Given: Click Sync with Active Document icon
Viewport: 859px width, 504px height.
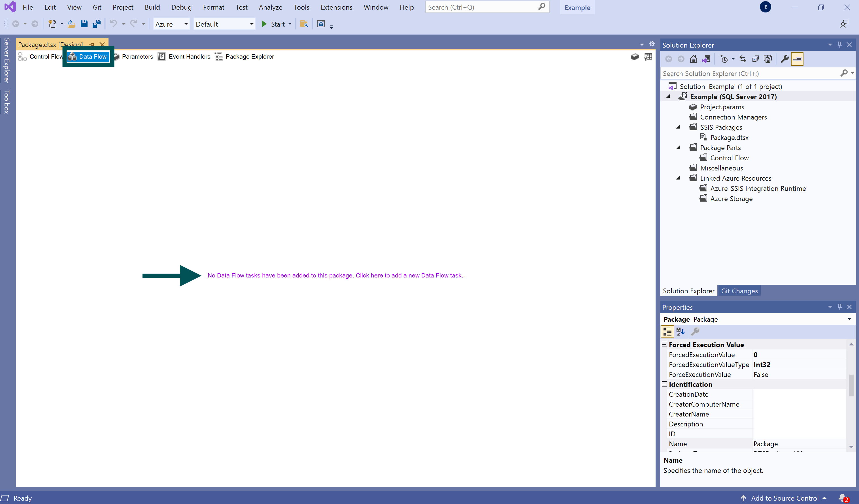Looking at the screenshot, I should click(743, 59).
